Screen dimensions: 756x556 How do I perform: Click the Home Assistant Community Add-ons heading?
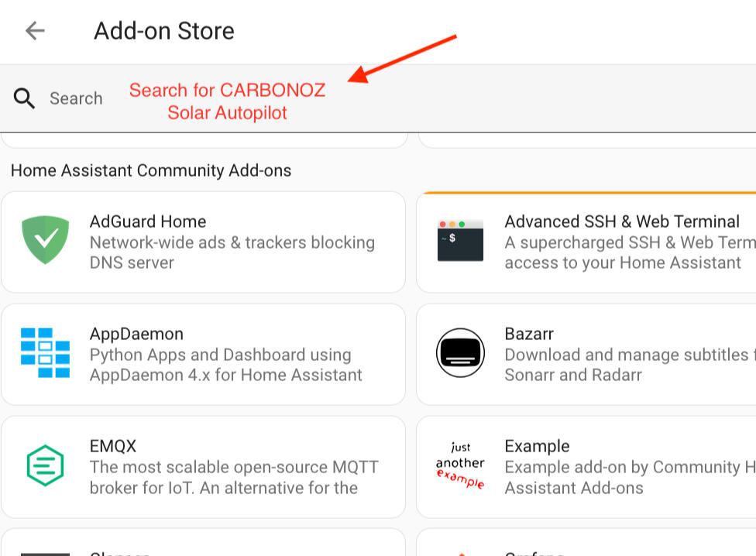(151, 170)
